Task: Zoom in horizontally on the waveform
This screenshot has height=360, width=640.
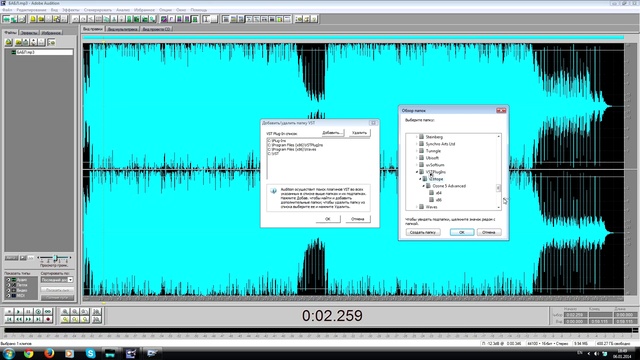Action: (65, 311)
